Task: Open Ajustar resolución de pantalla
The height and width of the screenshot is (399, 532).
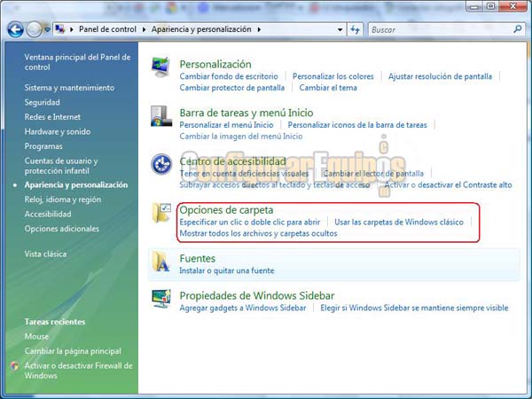Action: point(440,76)
